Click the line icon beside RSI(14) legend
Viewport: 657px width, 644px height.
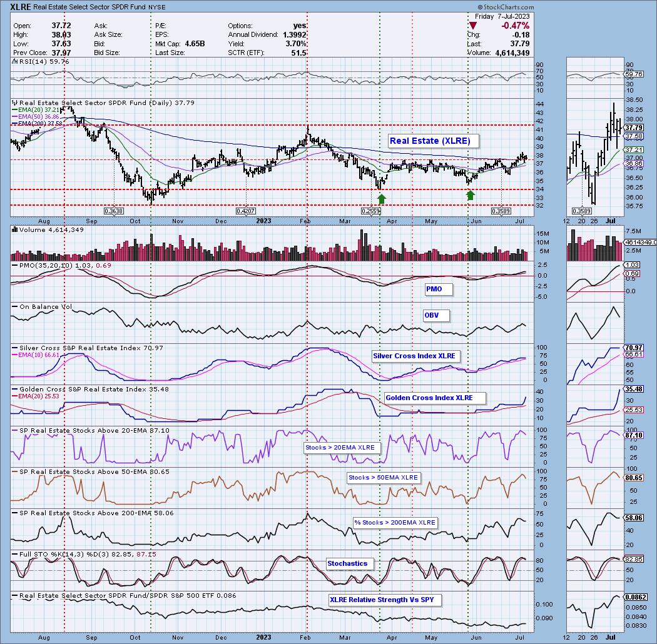pos(14,61)
